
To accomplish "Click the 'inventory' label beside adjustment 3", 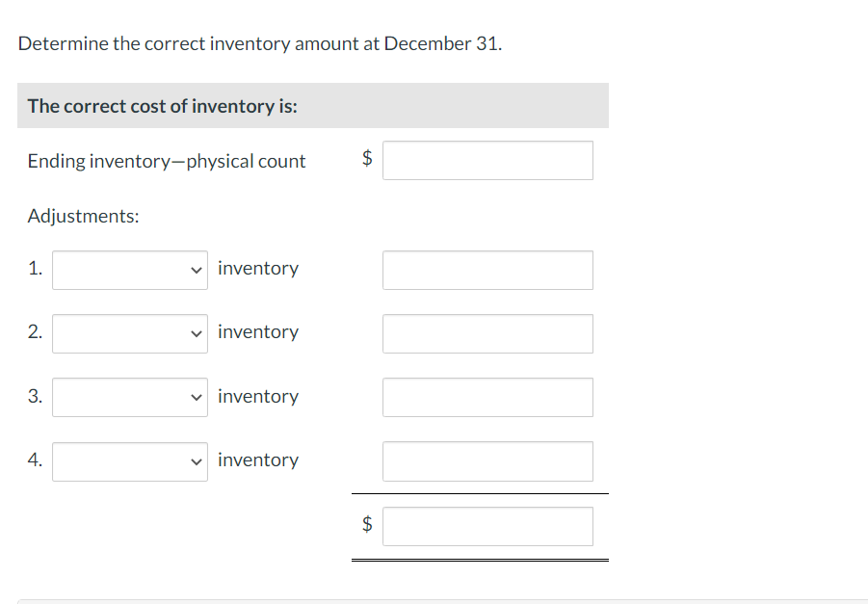I will [258, 396].
